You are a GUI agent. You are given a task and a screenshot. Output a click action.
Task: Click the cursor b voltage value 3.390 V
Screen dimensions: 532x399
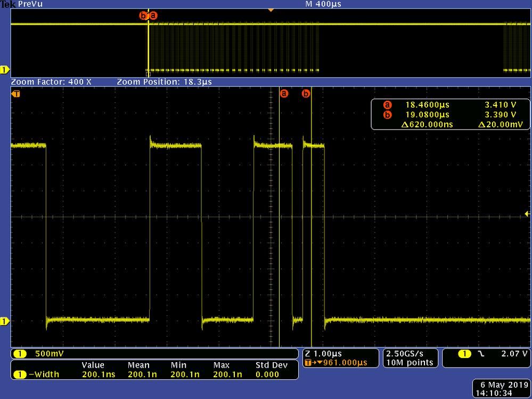(501, 115)
